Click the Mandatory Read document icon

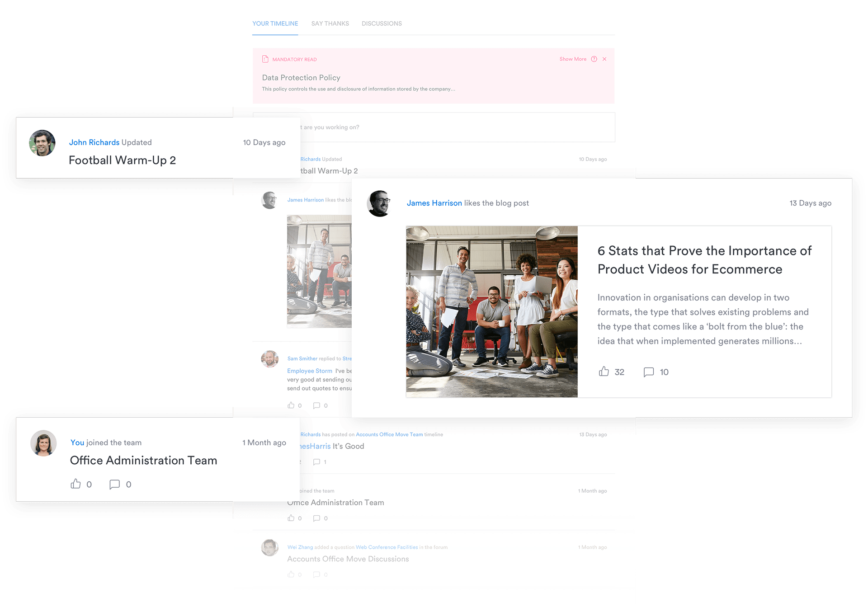265,59
